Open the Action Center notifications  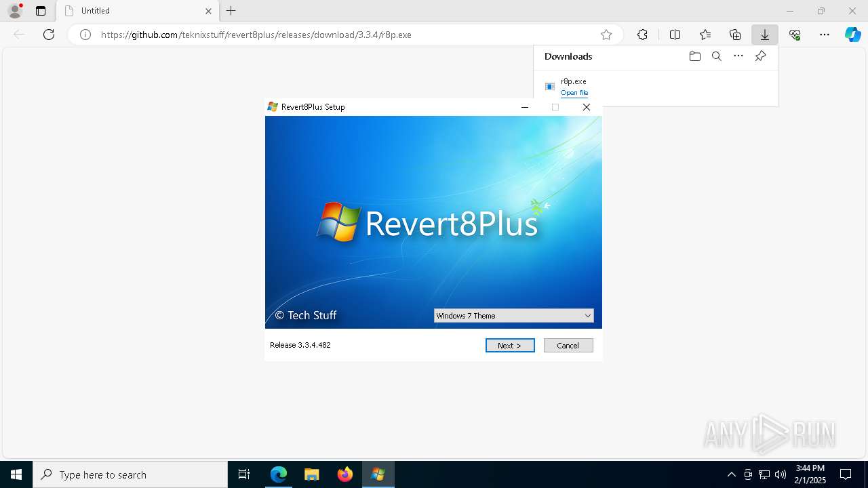click(846, 474)
